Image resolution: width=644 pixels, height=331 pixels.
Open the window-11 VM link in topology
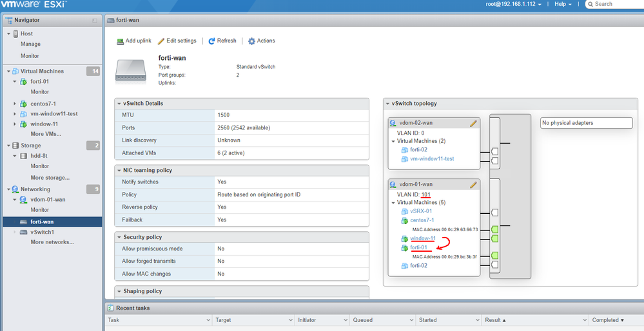coord(423,239)
